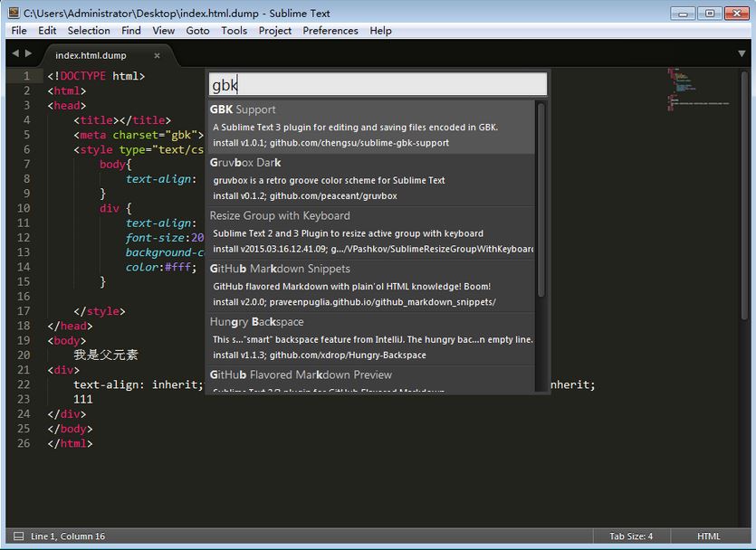
Task: Click the closing </html> tag
Action: (70, 443)
